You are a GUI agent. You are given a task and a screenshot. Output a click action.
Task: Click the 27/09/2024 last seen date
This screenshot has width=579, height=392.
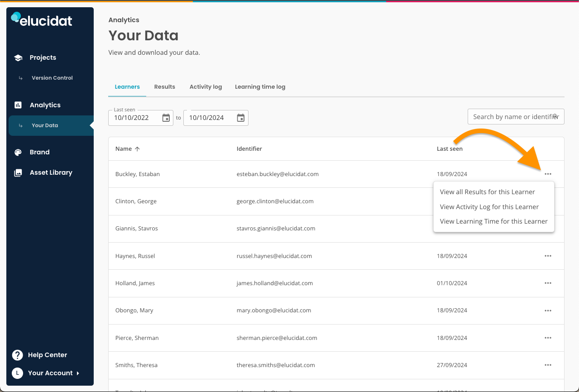click(x=452, y=365)
